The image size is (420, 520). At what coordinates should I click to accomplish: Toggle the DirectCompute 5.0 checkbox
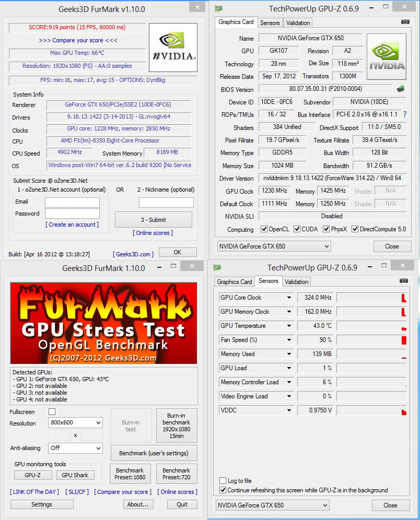[x=355, y=229]
